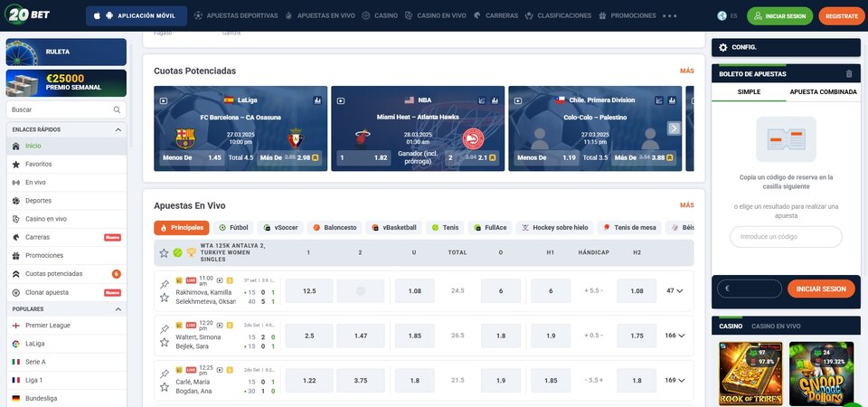This screenshot has height=407, width=868.
Task: Open Casino in the top menu
Action: point(380,16)
